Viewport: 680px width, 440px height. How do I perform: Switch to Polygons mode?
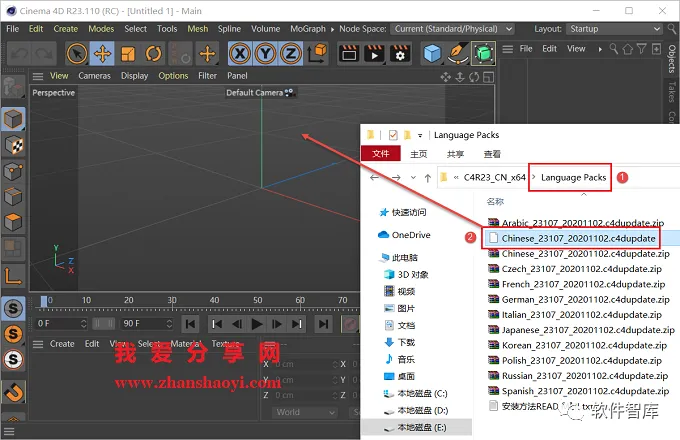(13, 222)
